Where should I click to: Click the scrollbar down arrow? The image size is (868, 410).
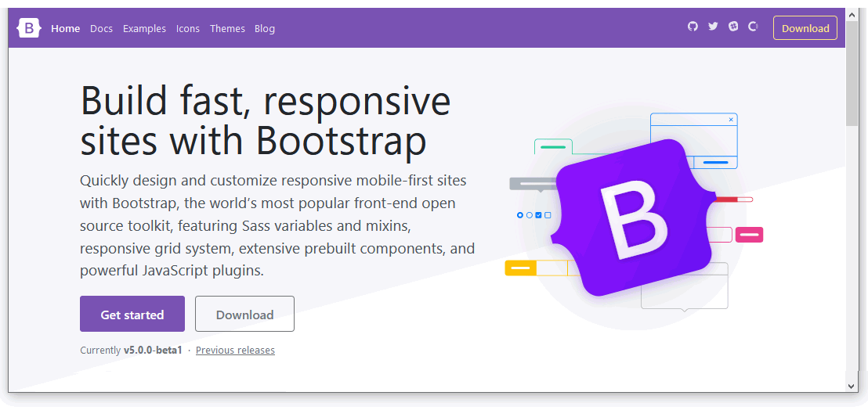click(852, 385)
